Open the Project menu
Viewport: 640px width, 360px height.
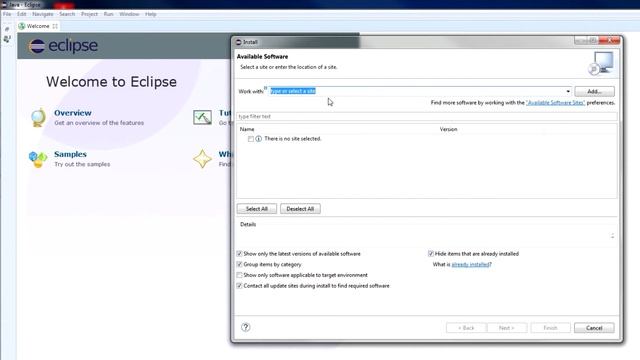coord(89,14)
